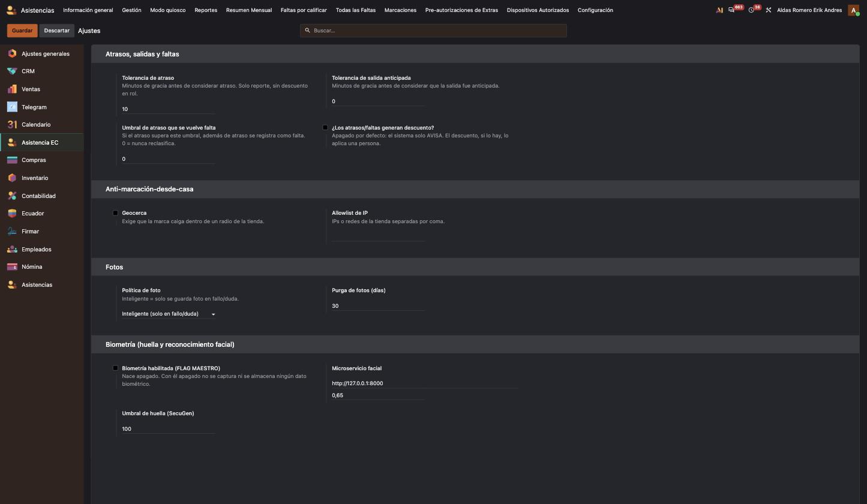Enable Biometría habilitada (FLAG MAESTRO) checkbox
Screen dimensions: 867x504
[x=115, y=368]
